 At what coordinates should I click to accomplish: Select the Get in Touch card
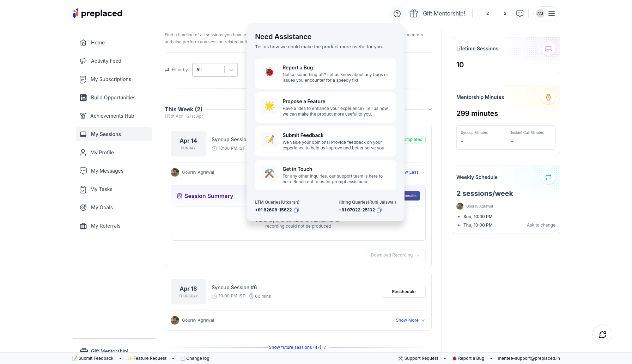[326, 175]
